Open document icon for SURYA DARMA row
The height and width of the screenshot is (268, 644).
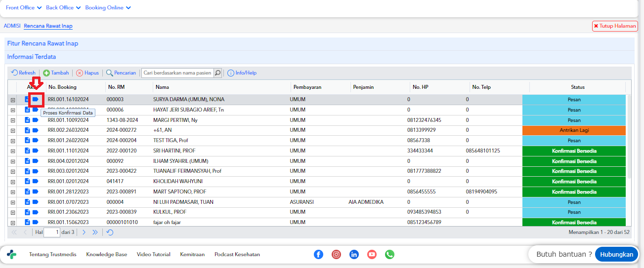[28, 100]
